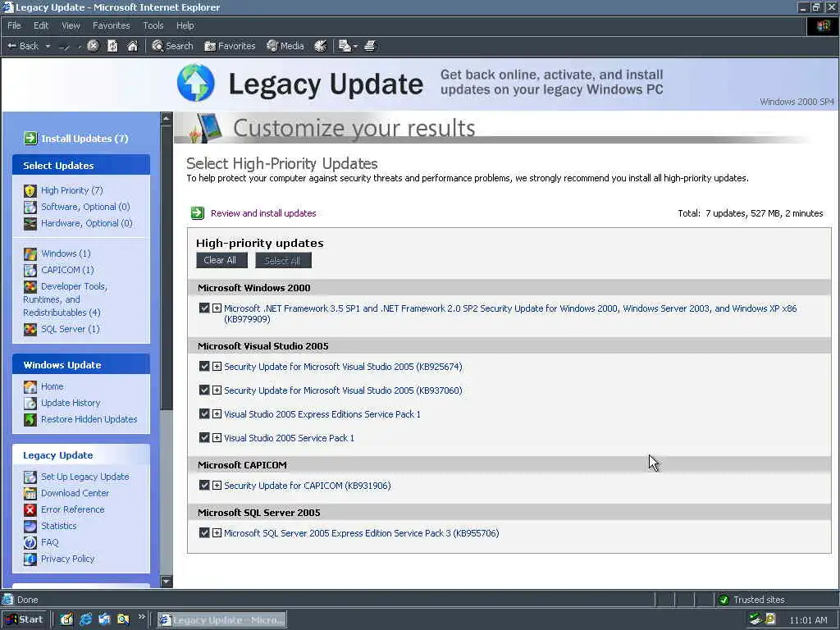Viewport: 840px width, 630px height.
Task: Click the sidebar scroll up arrow
Action: click(x=167, y=118)
